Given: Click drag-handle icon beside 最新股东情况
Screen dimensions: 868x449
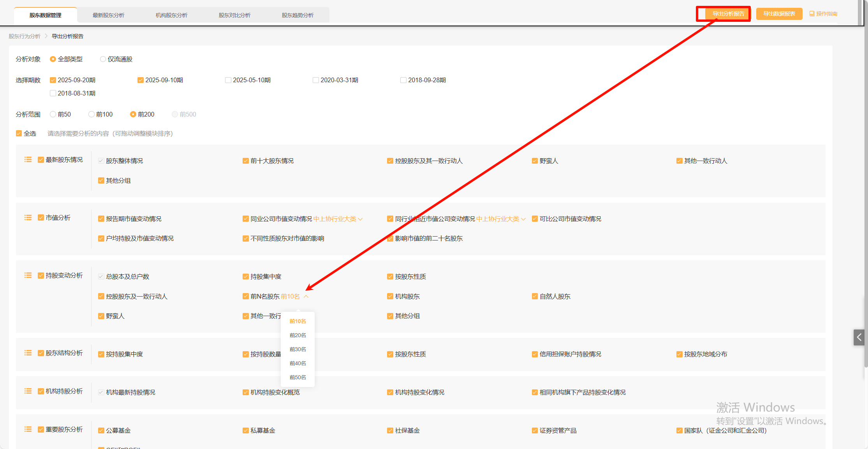Looking at the screenshot, I should click(28, 159).
